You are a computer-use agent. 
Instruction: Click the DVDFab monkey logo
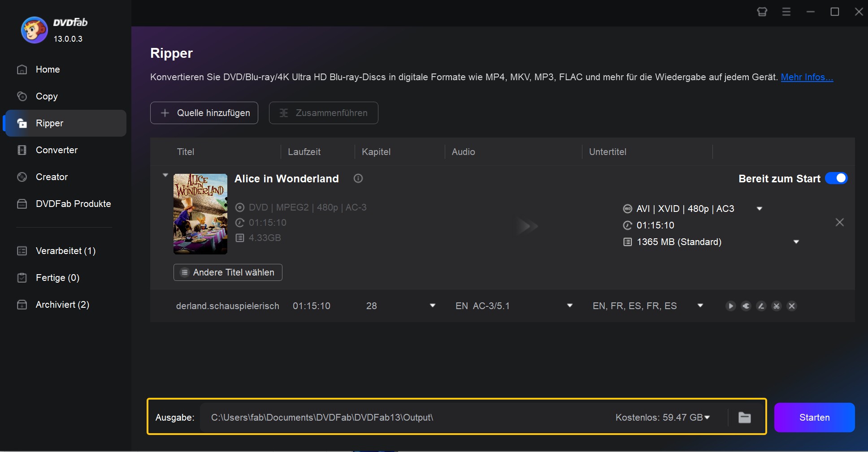[34, 30]
